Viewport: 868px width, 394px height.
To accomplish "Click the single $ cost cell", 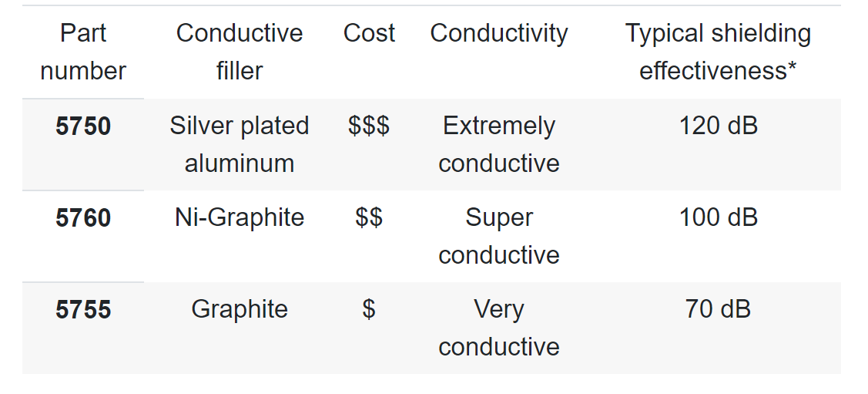I will pos(369,309).
